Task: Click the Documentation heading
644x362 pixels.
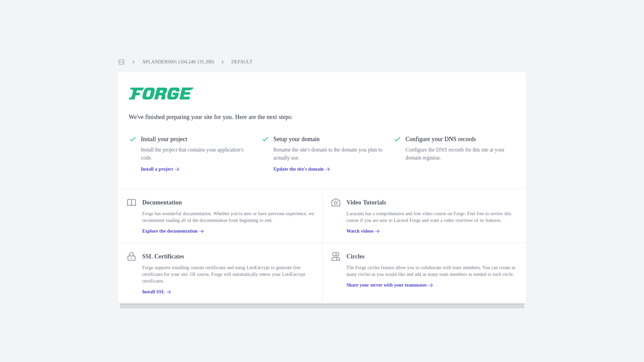Action: [x=162, y=202]
